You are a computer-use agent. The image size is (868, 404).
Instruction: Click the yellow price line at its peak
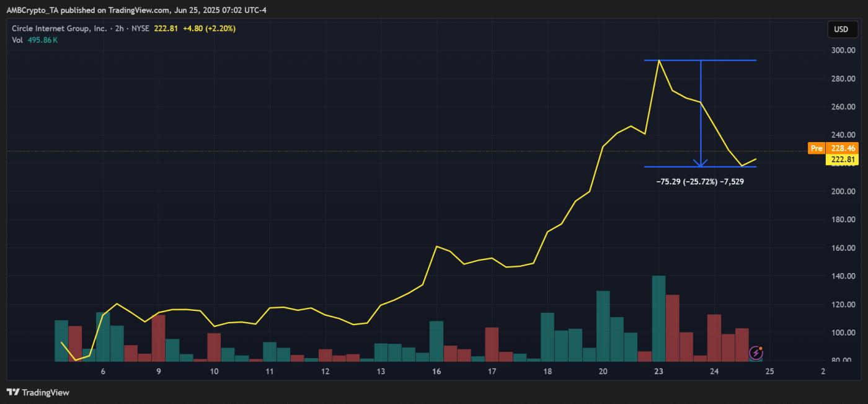[x=659, y=61]
